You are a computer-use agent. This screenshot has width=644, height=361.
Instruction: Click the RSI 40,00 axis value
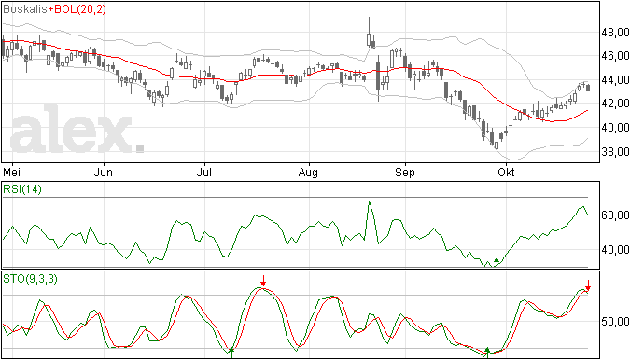click(x=615, y=250)
